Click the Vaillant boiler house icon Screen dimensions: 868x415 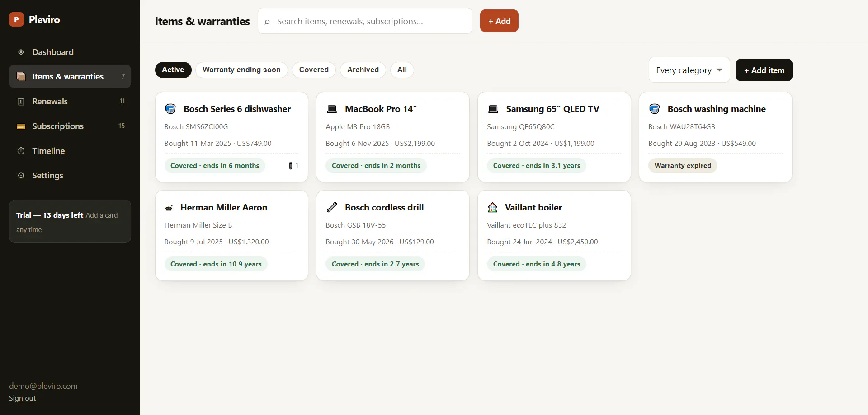point(493,207)
